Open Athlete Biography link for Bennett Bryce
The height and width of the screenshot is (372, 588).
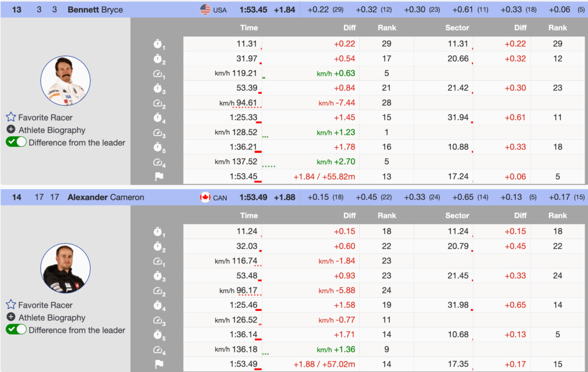click(x=52, y=130)
